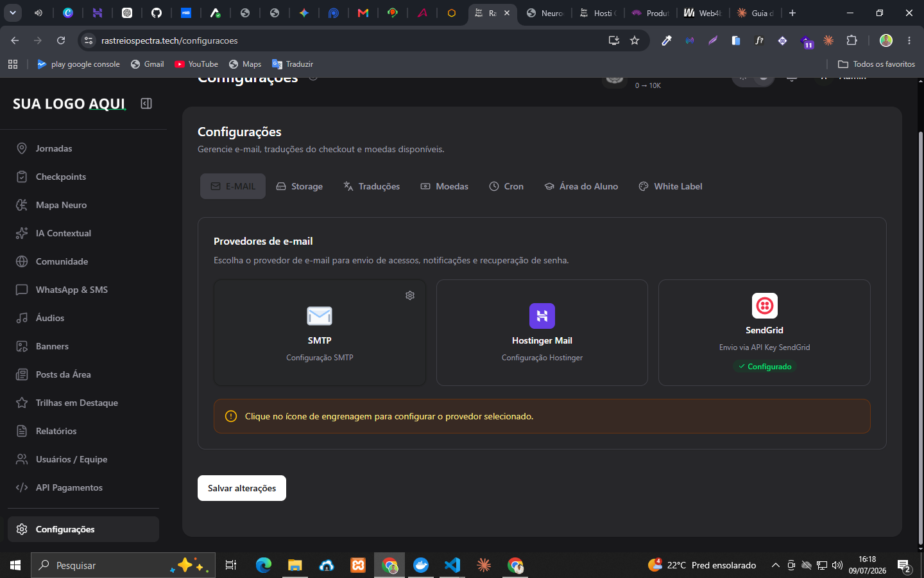Select the SendGrid provider card
The height and width of the screenshot is (578, 924).
tap(764, 333)
